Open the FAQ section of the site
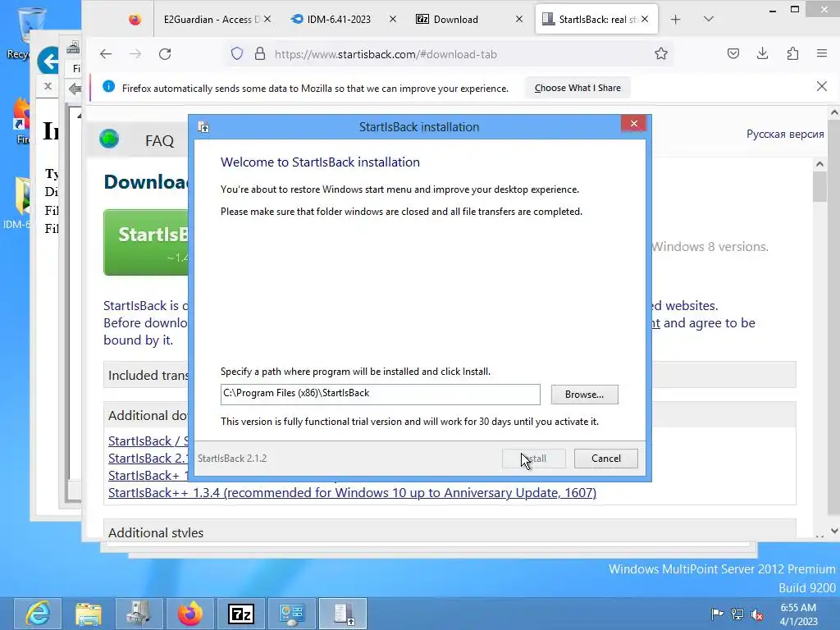Screen dimensions: 840x630 [160, 141]
